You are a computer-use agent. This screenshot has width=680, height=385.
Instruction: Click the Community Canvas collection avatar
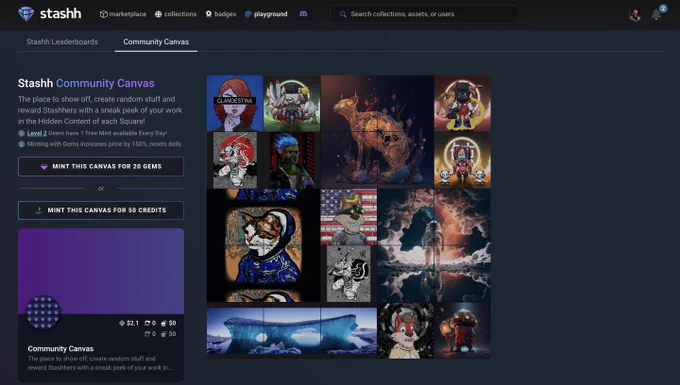tap(43, 313)
